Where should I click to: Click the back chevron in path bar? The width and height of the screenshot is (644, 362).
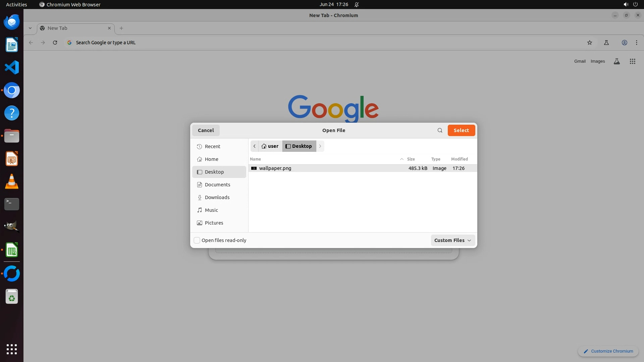(255, 146)
